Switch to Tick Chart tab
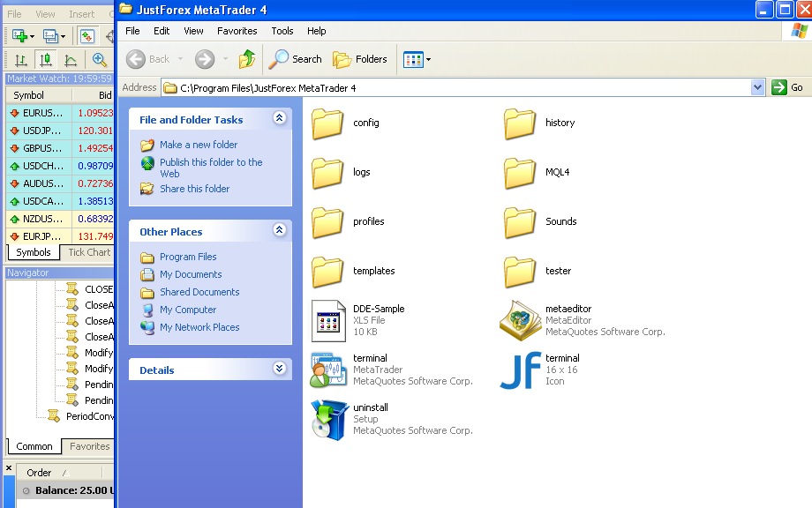This screenshot has width=812, height=508. (x=89, y=252)
